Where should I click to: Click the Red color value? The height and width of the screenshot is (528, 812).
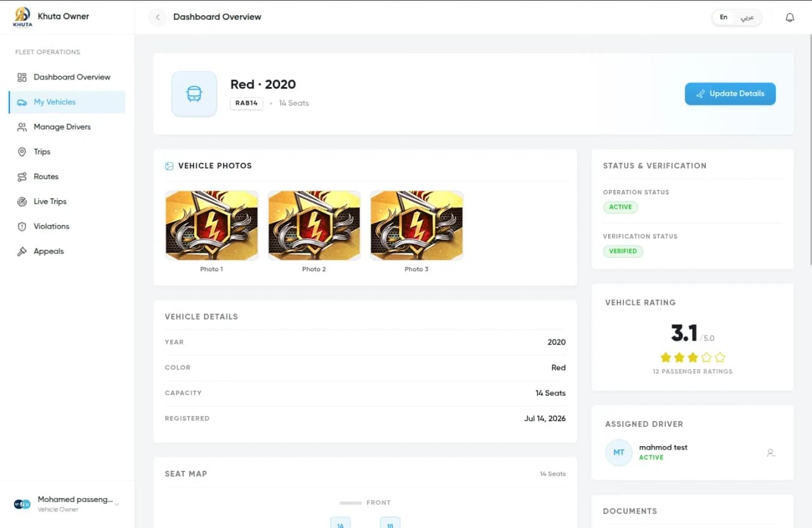(558, 367)
